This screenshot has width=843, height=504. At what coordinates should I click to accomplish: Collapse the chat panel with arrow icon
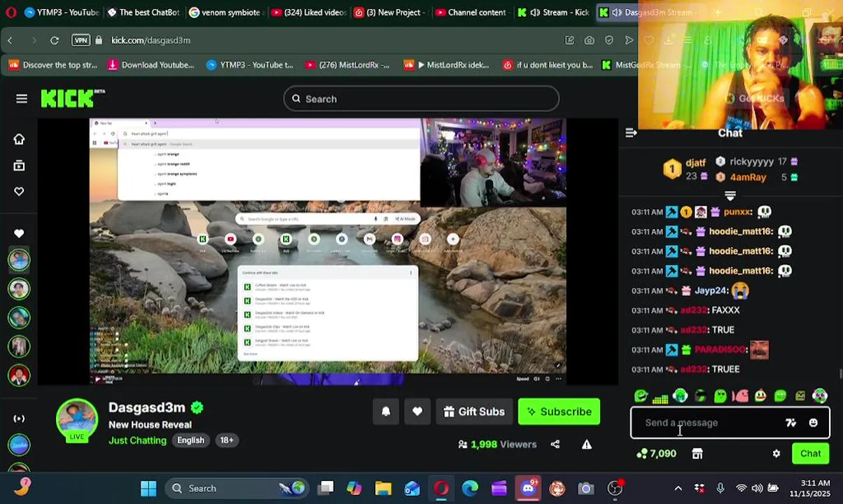coord(631,132)
